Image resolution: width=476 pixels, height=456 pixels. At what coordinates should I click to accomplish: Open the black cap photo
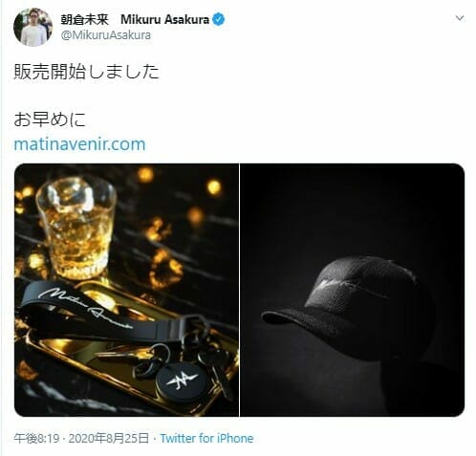352,290
